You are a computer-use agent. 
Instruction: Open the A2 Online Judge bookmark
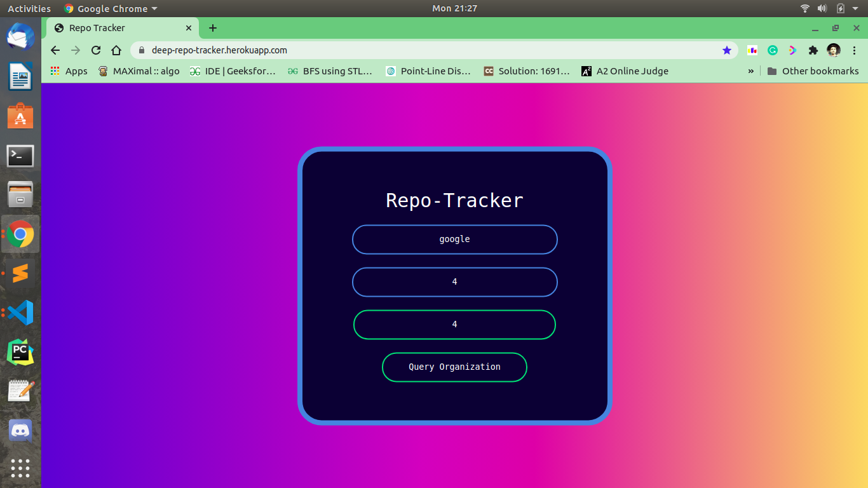[625, 71]
